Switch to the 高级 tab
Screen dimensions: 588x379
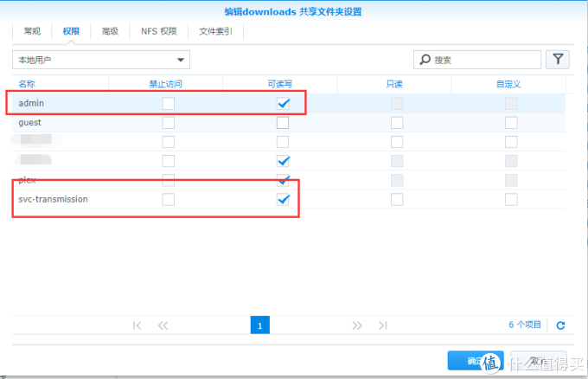(x=111, y=31)
